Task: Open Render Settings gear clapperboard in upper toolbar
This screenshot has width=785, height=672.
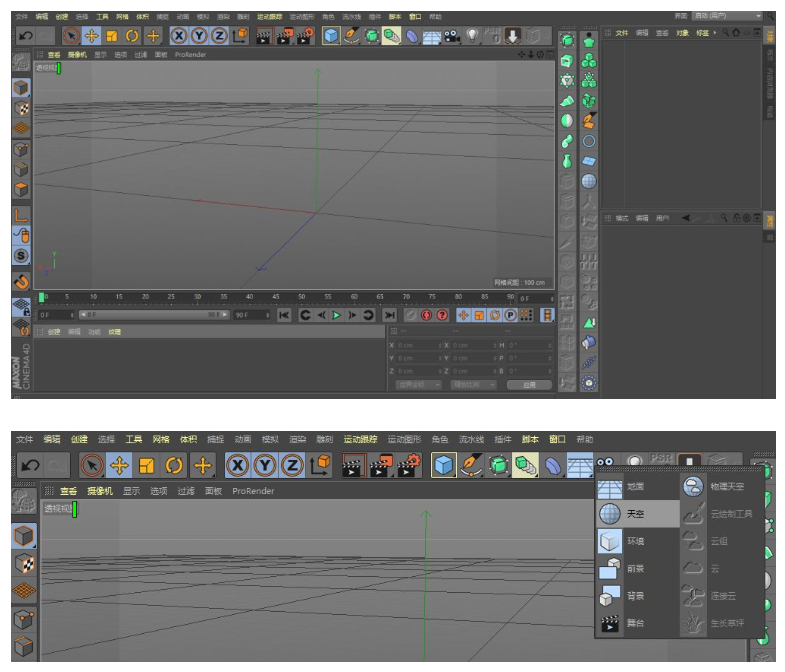Action: pos(305,36)
